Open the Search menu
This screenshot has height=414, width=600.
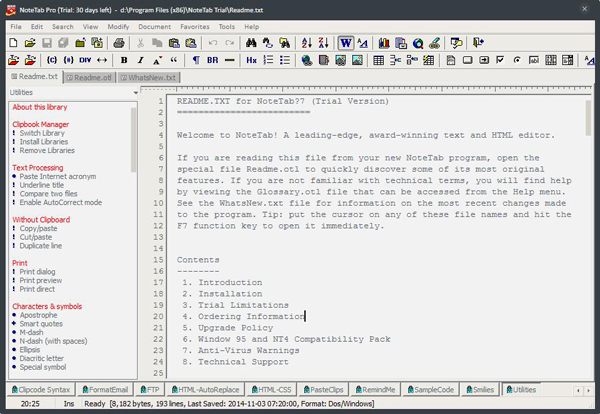pos(63,27)
